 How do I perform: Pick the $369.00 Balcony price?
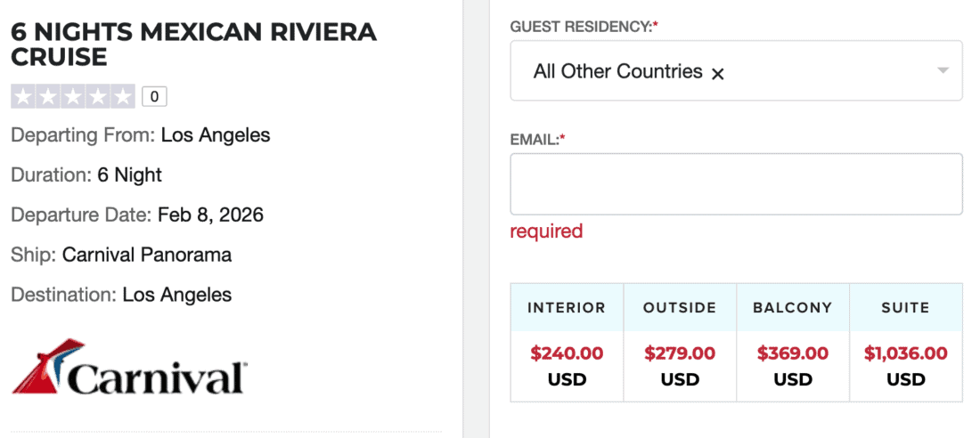tap(793, 353)
